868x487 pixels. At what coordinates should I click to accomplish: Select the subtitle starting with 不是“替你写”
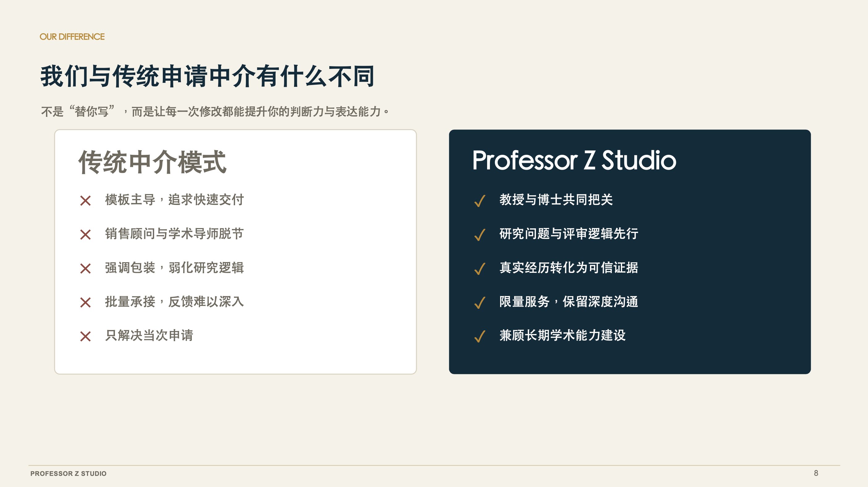tap(215, 111)
